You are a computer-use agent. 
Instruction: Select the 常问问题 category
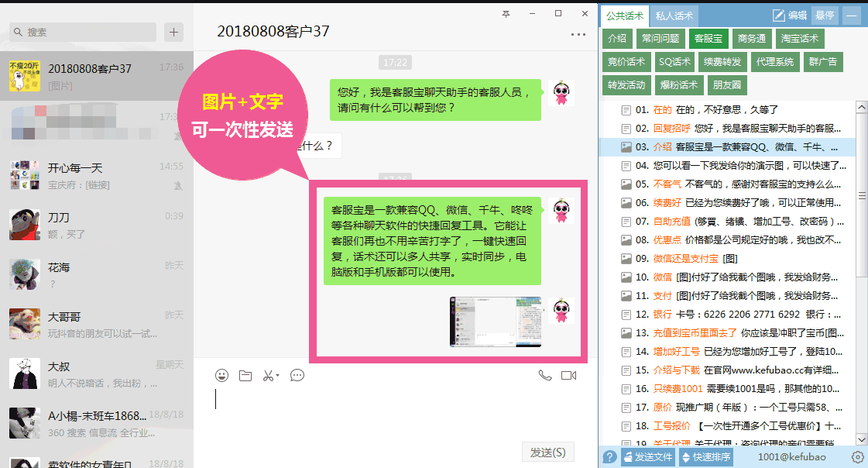pyautogui.click(x=660, y=38)
